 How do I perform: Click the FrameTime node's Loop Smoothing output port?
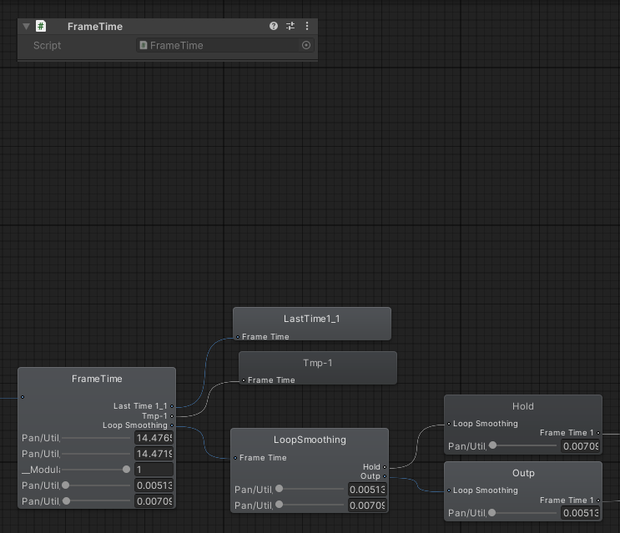tap(172, 425)
